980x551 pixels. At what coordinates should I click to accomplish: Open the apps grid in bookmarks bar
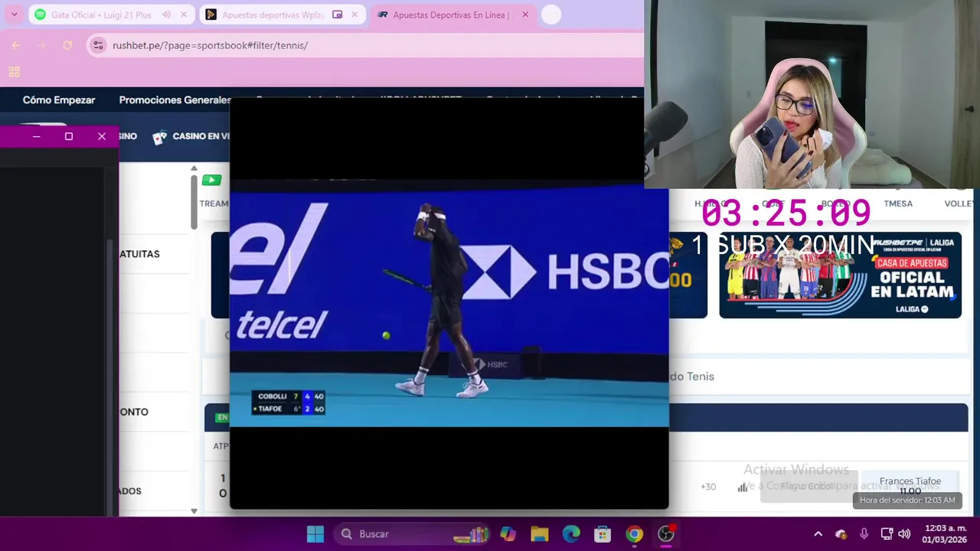[14, 72]
